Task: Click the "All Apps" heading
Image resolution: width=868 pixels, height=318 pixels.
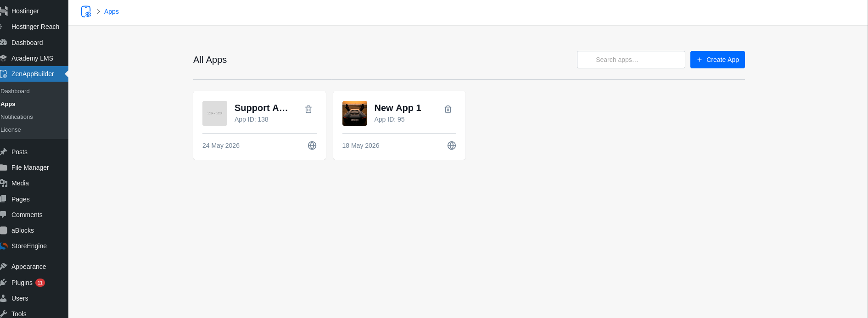Action: pos(210,60)
